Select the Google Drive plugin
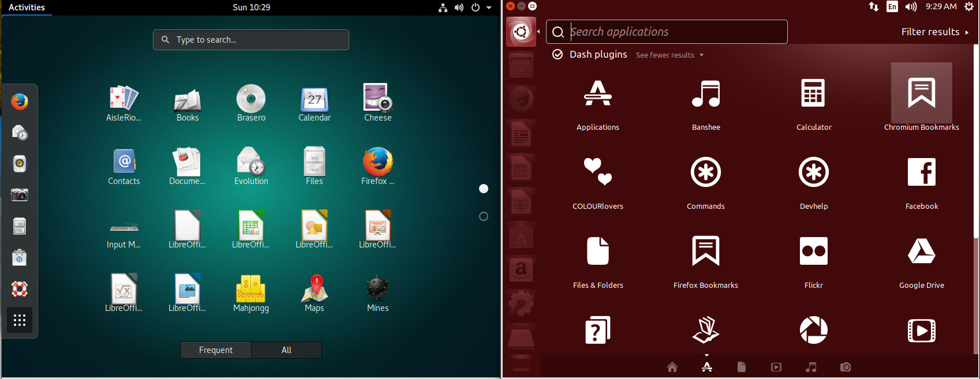Image resolution: width=980 pixels, height=379 pixels. [x=922, y=251]
